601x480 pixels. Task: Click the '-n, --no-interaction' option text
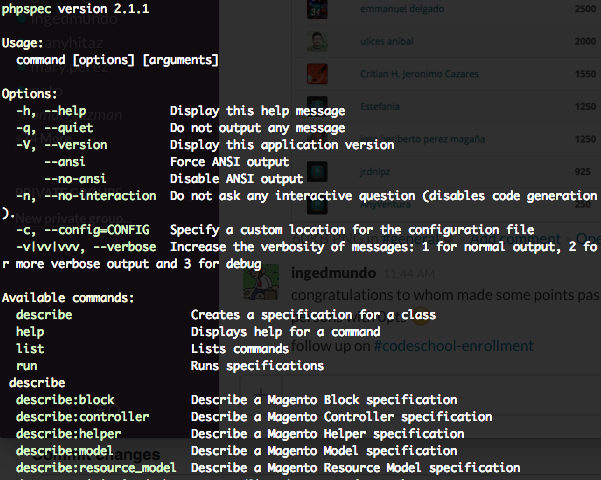(x=86, y=196)
